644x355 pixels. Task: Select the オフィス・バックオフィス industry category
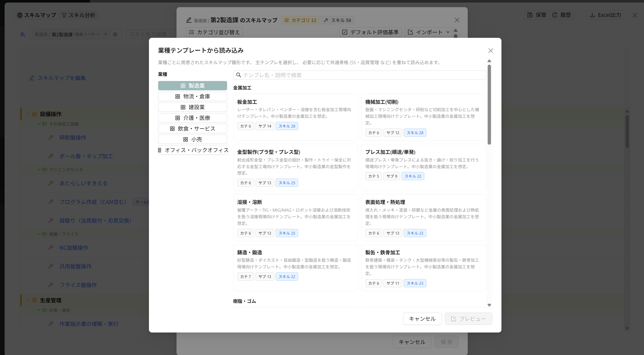192,150
